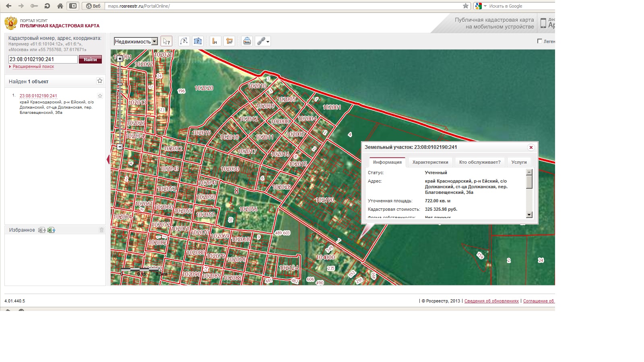This screenshot has width=644, height=362.
Task: Choose the identify-along-line query tool
Action: coord(184,41)
